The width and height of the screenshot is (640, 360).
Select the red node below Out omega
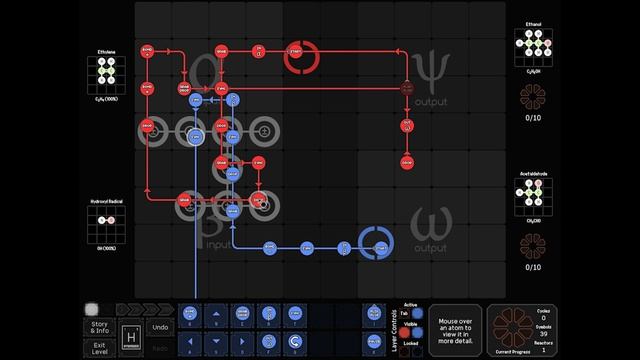[x=407, y=162]
